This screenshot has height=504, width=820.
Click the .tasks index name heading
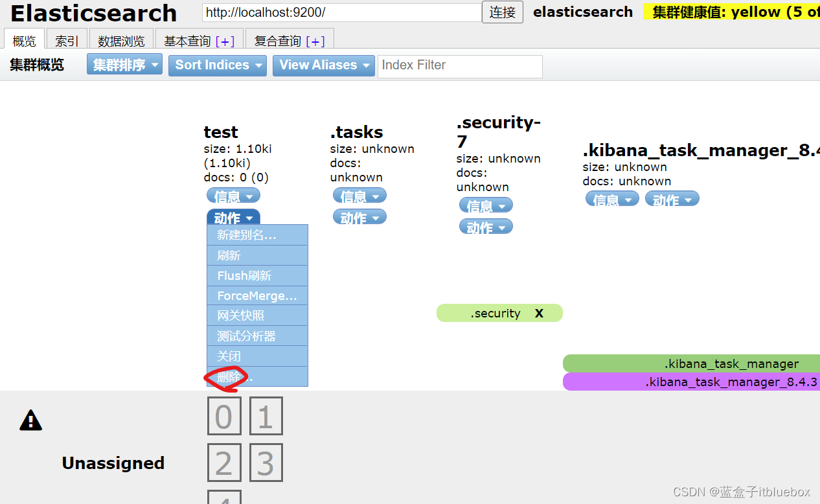point(357,132)
